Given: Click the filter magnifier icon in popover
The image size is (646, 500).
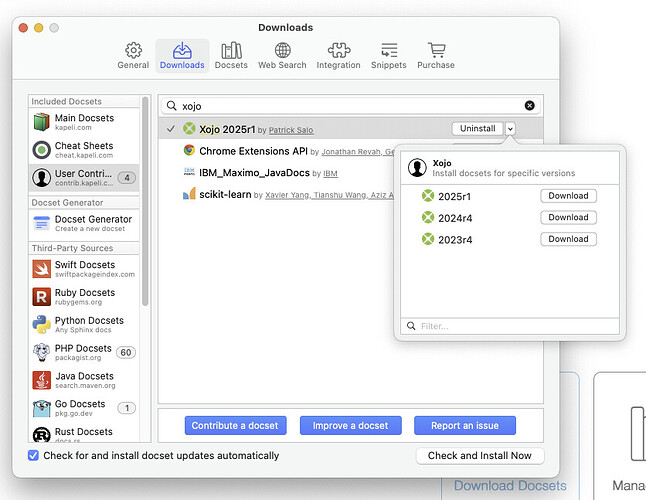Looking at the screenshot, I should click(411, 326).
